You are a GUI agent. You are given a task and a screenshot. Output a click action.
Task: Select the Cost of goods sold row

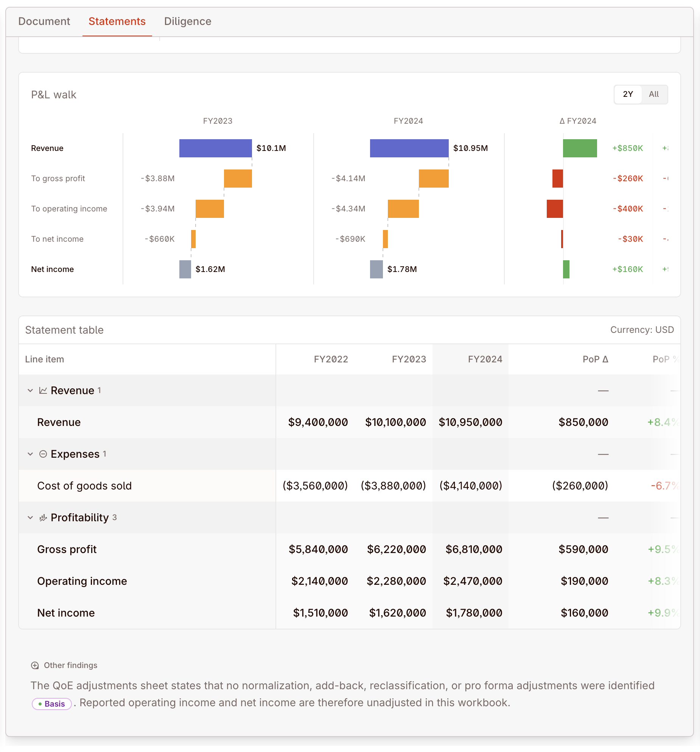(84, 486)
